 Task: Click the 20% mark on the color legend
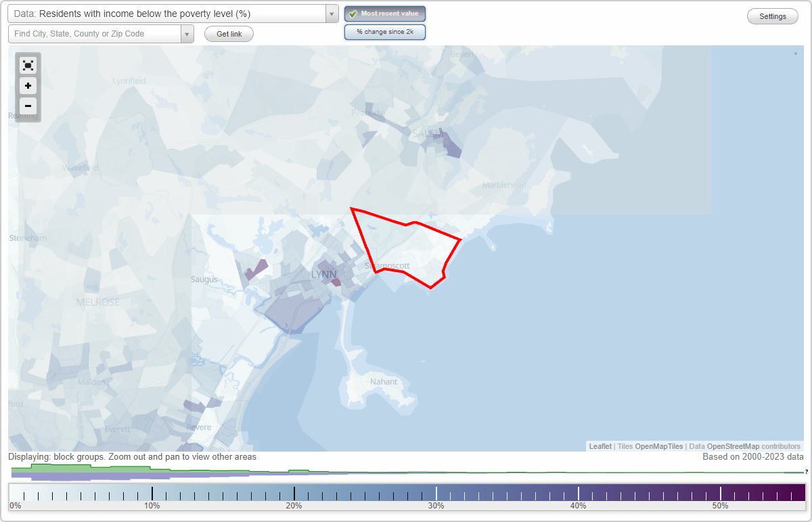pos(294,492)
